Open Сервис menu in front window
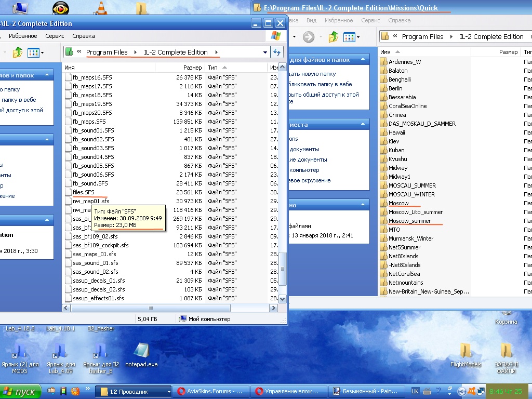 point(54,36)
